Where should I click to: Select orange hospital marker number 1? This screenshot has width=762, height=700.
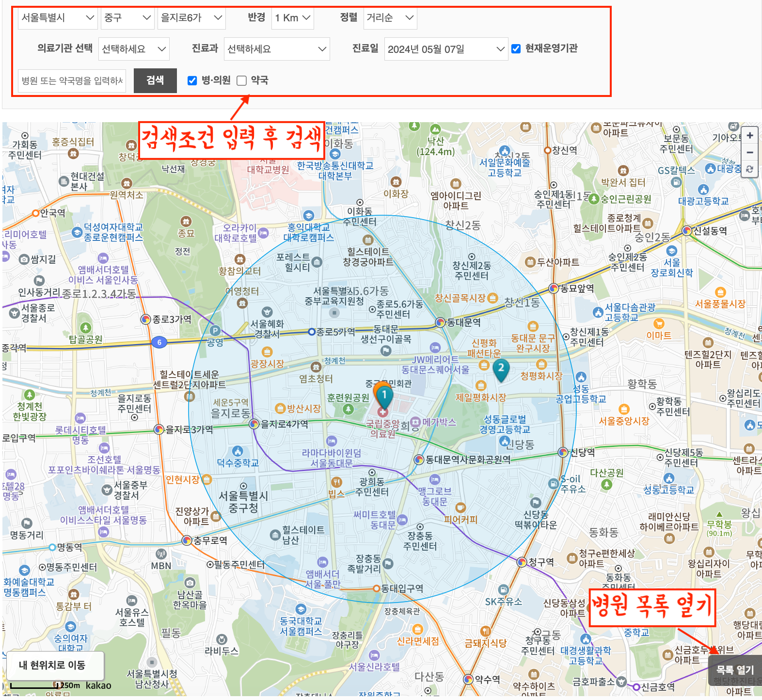click(x=384, y=396)
